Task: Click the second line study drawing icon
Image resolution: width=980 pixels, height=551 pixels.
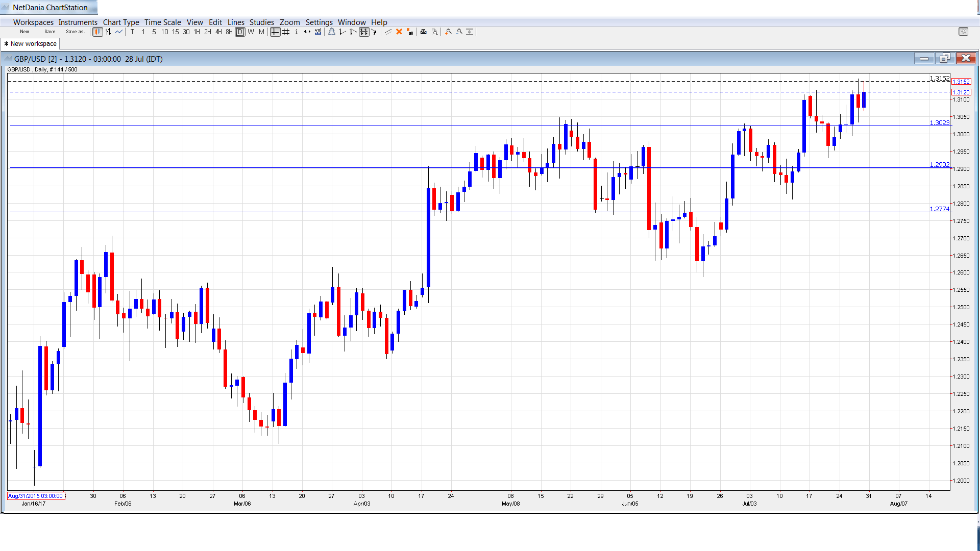Action: [353, 32]
